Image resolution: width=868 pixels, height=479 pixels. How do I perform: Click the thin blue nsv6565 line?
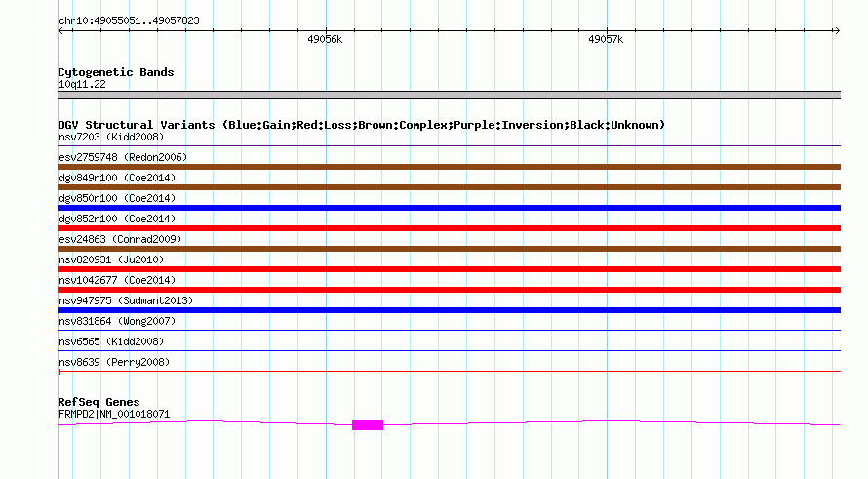point(449,351)
